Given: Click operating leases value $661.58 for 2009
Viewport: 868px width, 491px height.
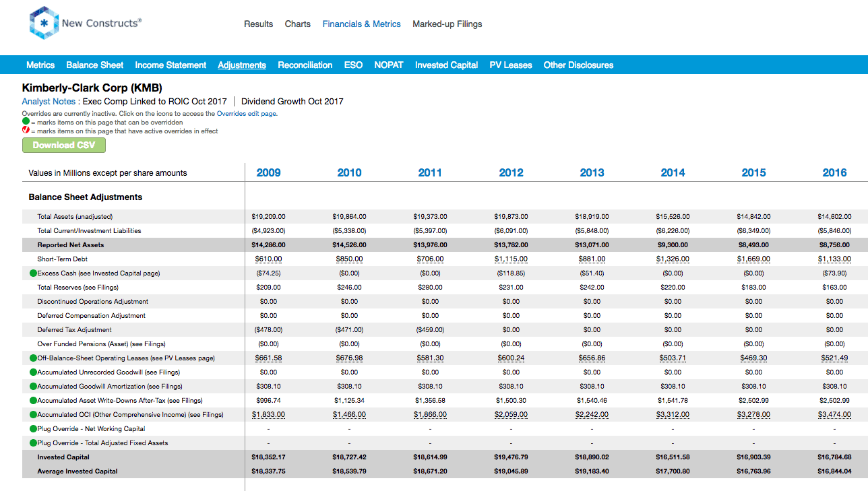Looking at the screenshot, I should [269, 358].
